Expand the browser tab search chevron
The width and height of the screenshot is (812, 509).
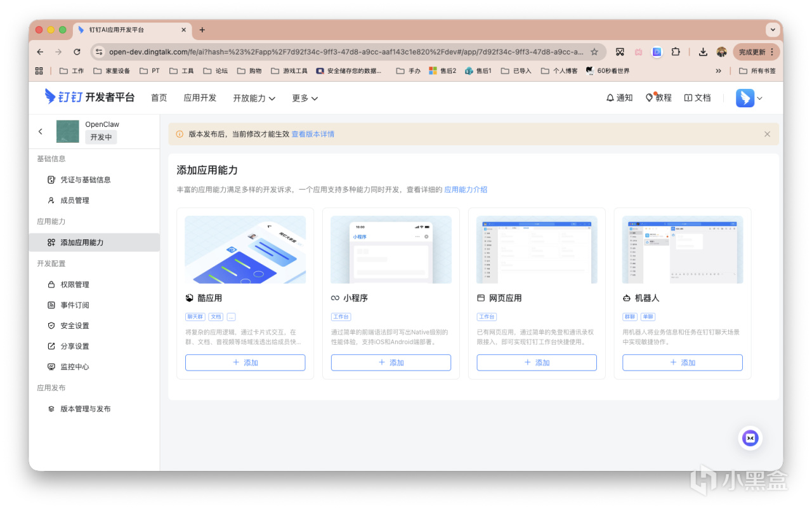(x=772, y=30)
